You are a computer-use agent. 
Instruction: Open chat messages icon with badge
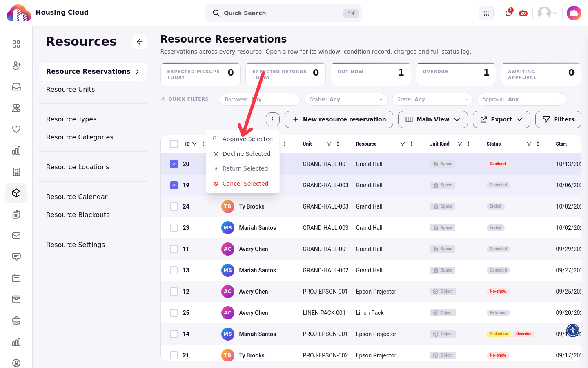pyautogui.click(x=509, y=13)
